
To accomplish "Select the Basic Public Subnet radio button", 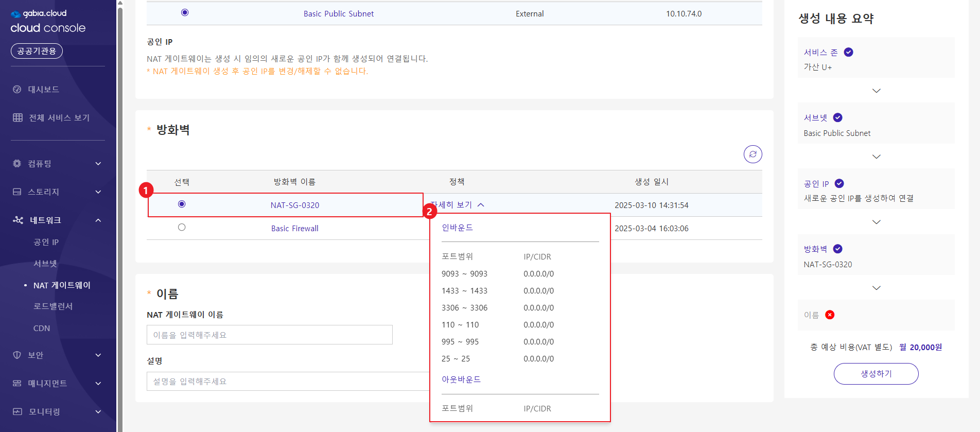I will 185,13.
